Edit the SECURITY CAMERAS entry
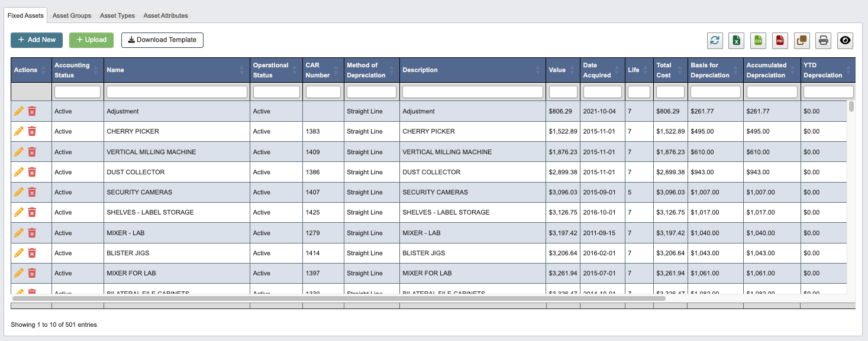868x341 pixels. [x=18, y=192]
